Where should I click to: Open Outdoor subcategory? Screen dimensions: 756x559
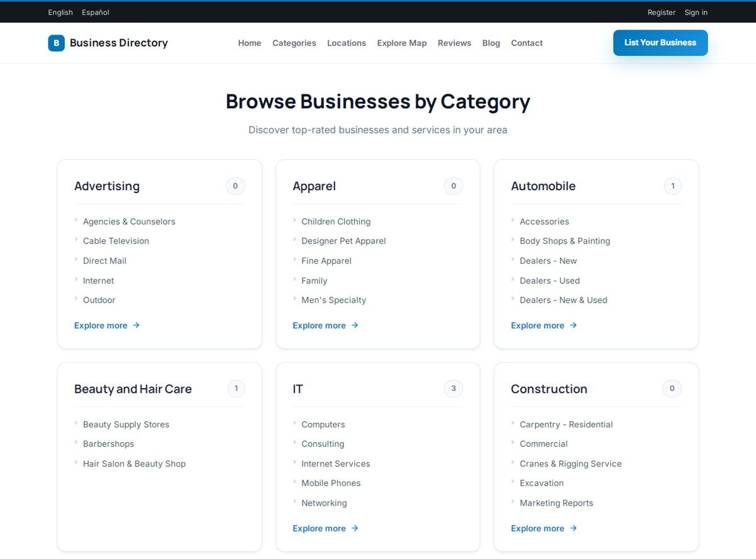100,300
